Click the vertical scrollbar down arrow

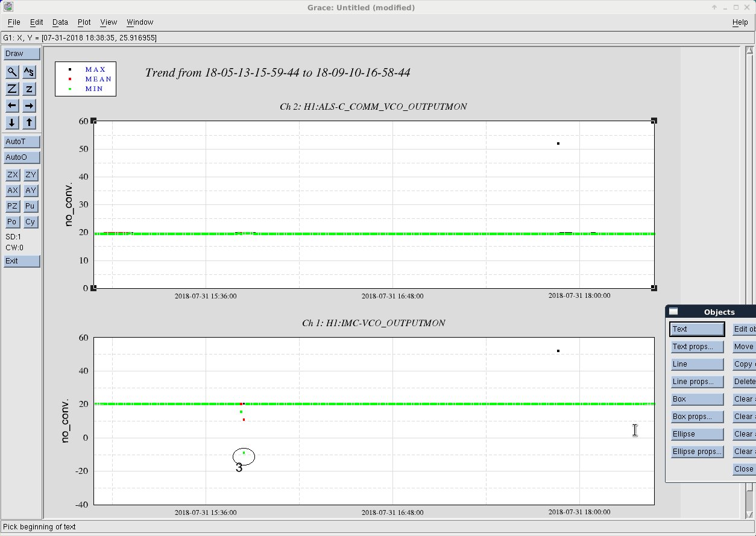tap(749, 514)
